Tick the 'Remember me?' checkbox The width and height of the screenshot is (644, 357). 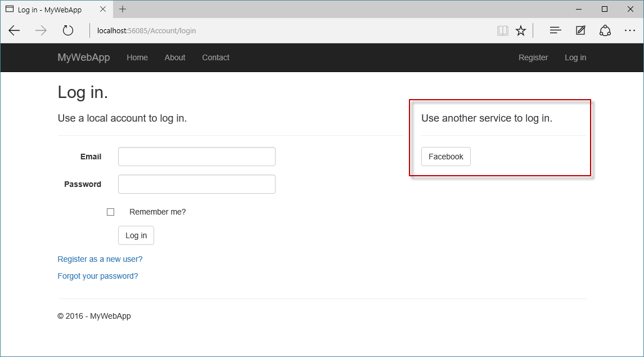coord(110,212)
